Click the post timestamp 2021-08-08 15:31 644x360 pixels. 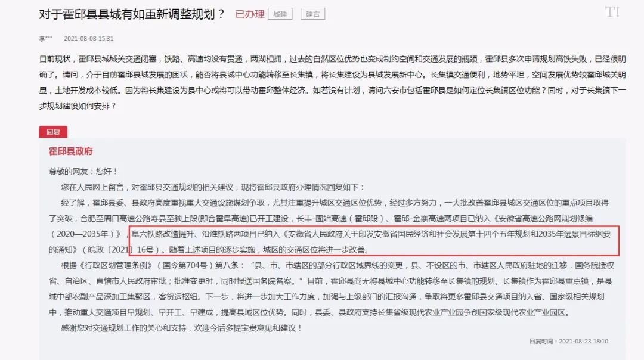point(89,38)
